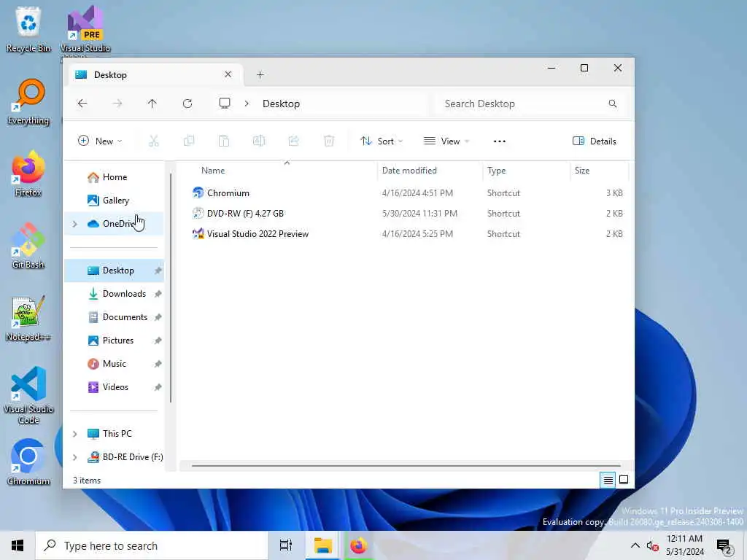Open Gallery in navigation pane
Screen dimensions: 747x560
tap(115, 201)
